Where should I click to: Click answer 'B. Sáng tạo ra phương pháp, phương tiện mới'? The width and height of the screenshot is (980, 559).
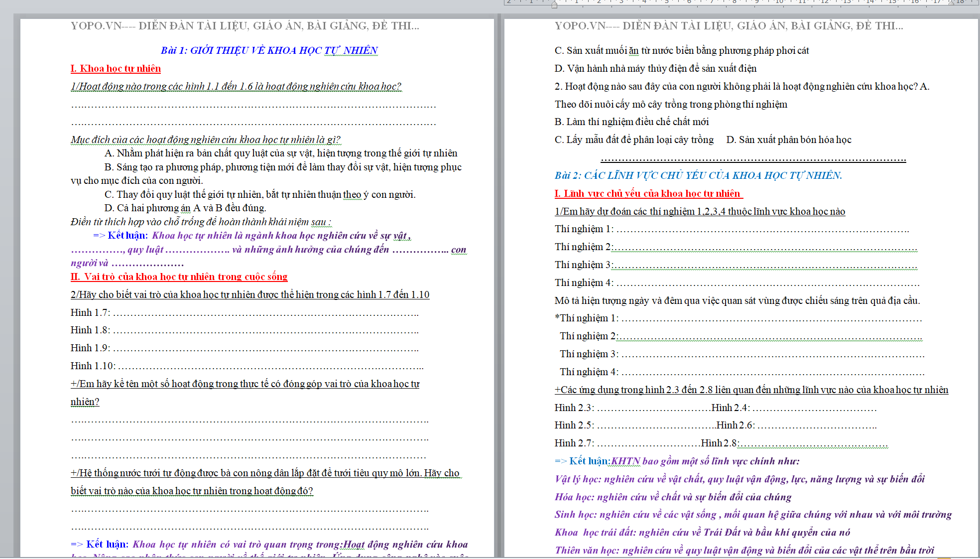coord(283,167)
